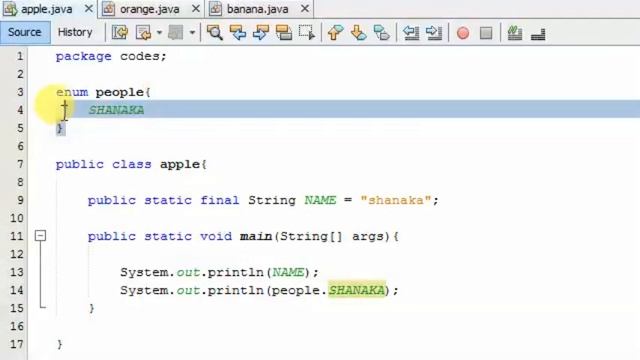Click SHANAKA constant on highlighted line 4
The width and height of the screenshot is (640, 360).
[x=116, y=110]
